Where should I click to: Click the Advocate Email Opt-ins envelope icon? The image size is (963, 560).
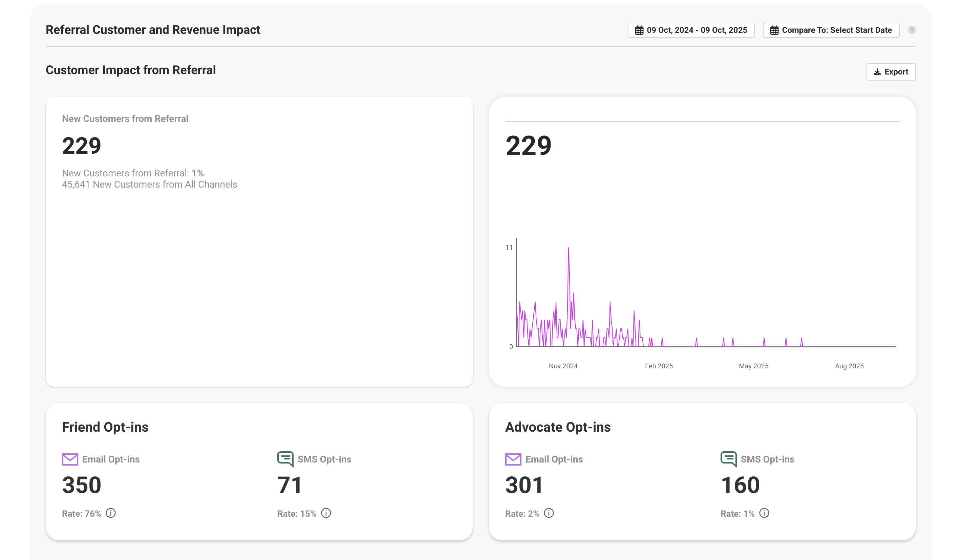[513, 459]
